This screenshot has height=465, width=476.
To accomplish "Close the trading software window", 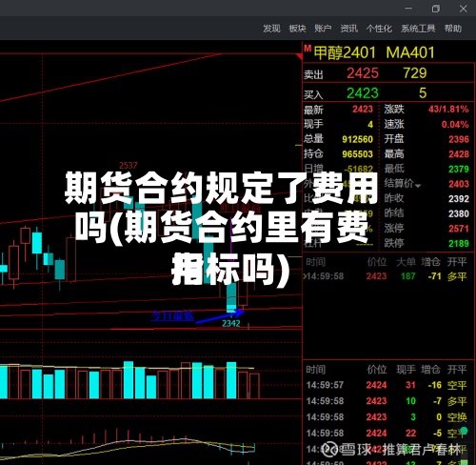I will (x=464, y=9).
